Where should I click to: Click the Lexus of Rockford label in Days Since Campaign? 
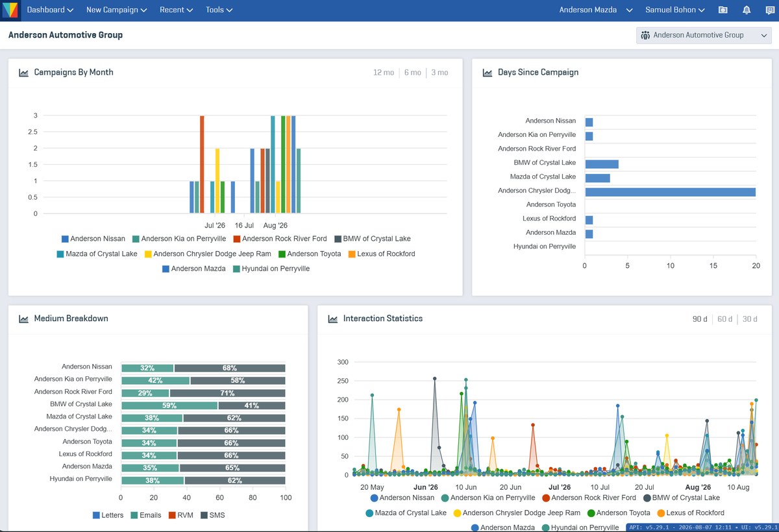[549, 219]
